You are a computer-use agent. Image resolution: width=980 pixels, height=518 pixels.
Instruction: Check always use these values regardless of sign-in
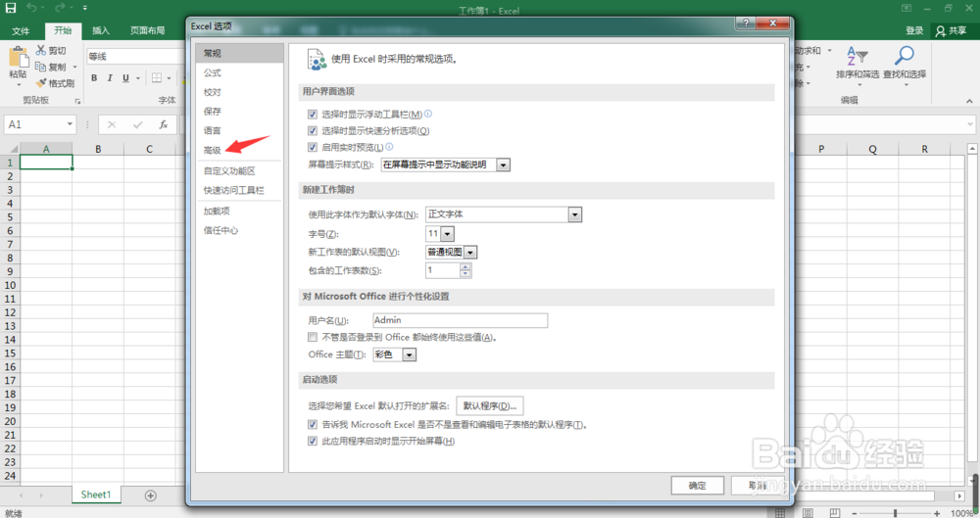tap(313, 338)
